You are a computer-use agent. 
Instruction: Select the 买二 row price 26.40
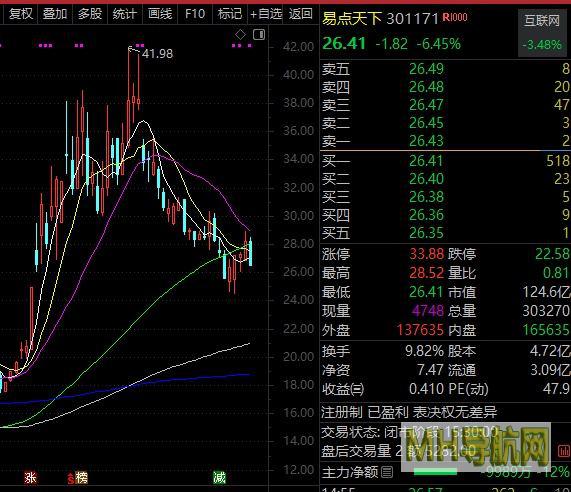(426, 179)
